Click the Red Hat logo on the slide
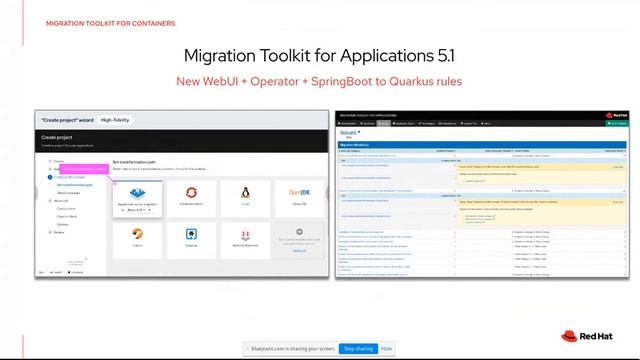The width and height of the screenshot is (640, 360). [x=587, y=336]
